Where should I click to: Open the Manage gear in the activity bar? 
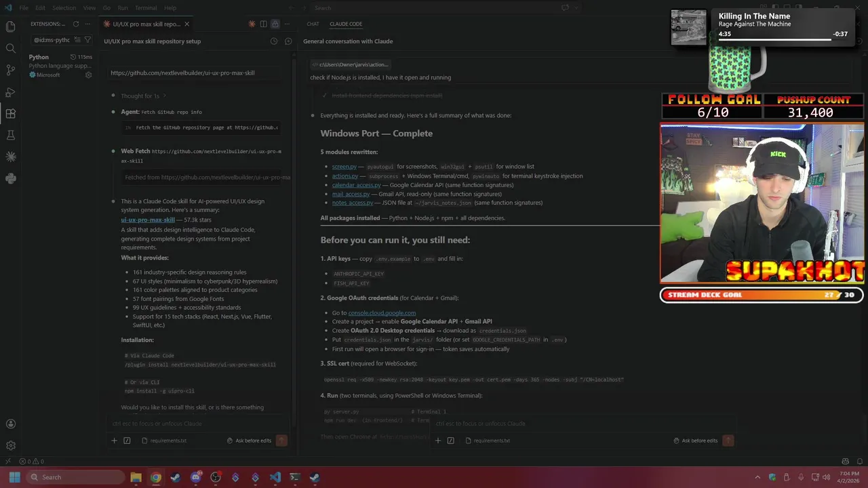pyautogui.click(x=10, y=445)
